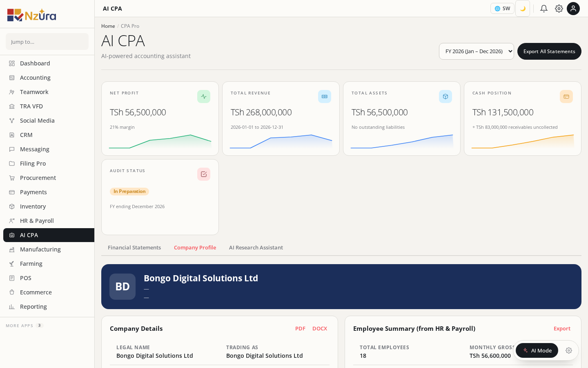
Task: Open the AI Research Assistant tab
Action: [x=256, y=247]
